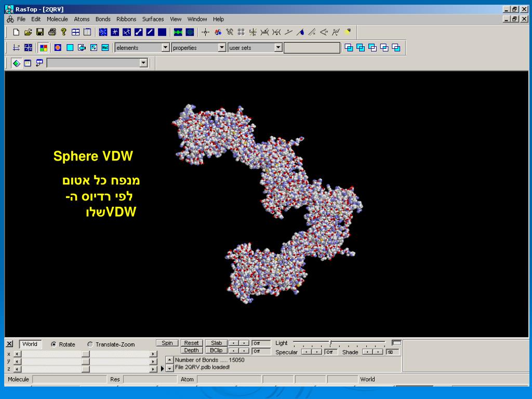Click the Save disk icon

(x=40, y=32)
